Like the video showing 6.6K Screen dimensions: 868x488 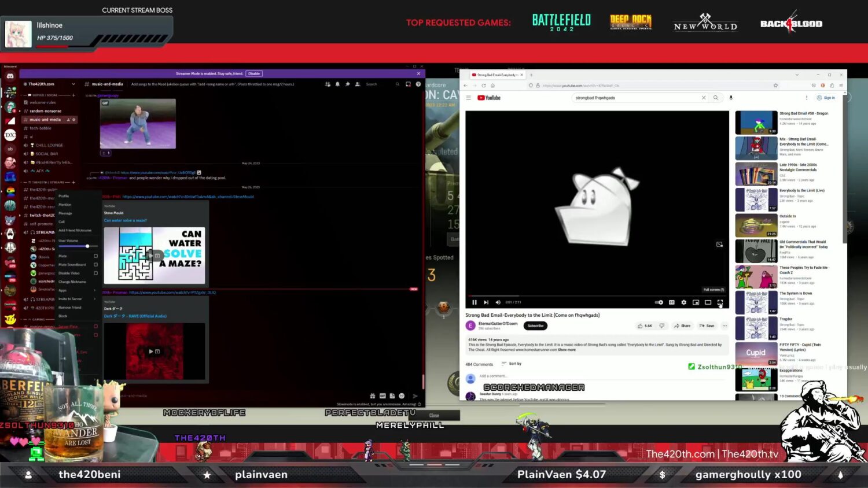[645, 326]
